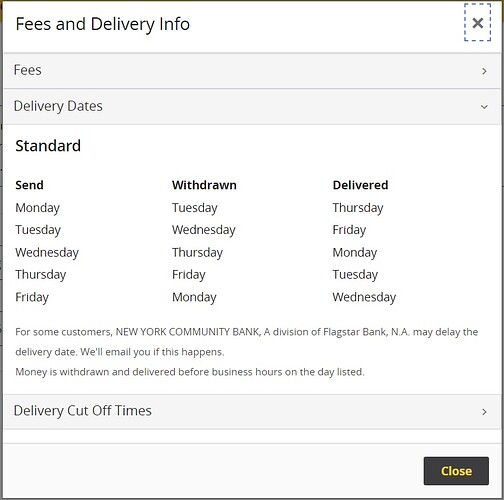Select Friday in the Send column
Image resolution: width=504 pixels, height=500 pixels.
[x=32, y=297]
